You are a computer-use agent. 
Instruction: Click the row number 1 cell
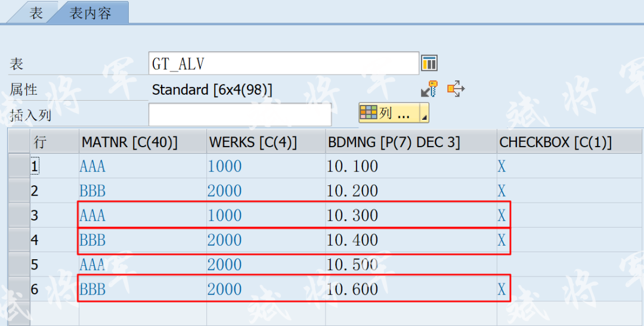click(54, 166)
